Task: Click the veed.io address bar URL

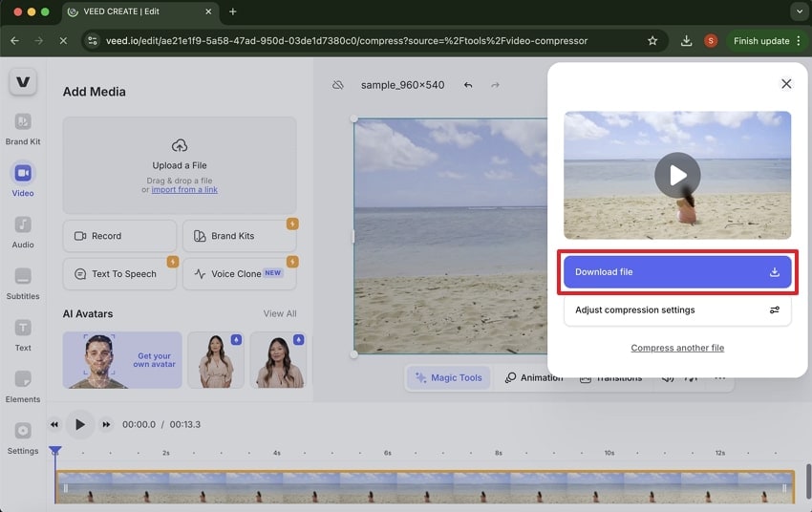Action: pos(347,40)
